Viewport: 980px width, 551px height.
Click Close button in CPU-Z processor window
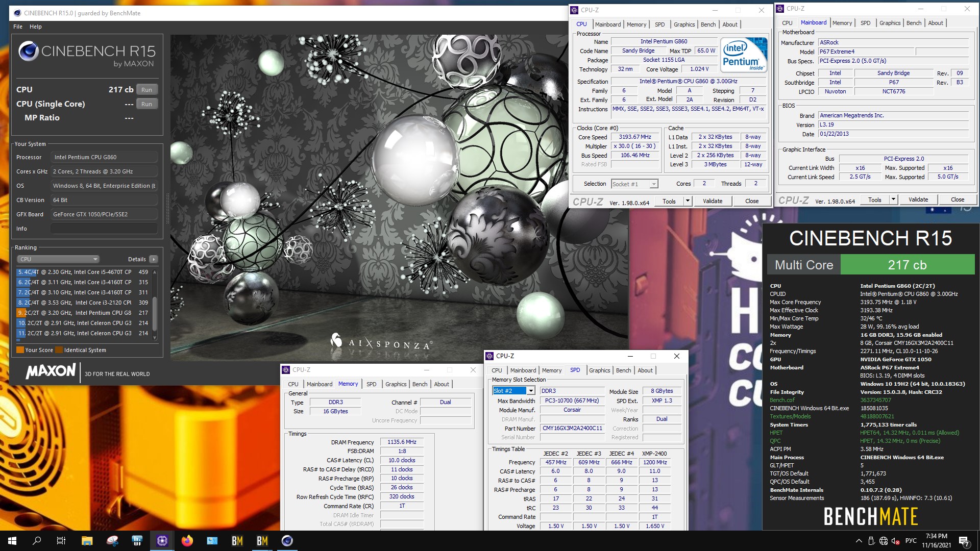tap(752, 201)
